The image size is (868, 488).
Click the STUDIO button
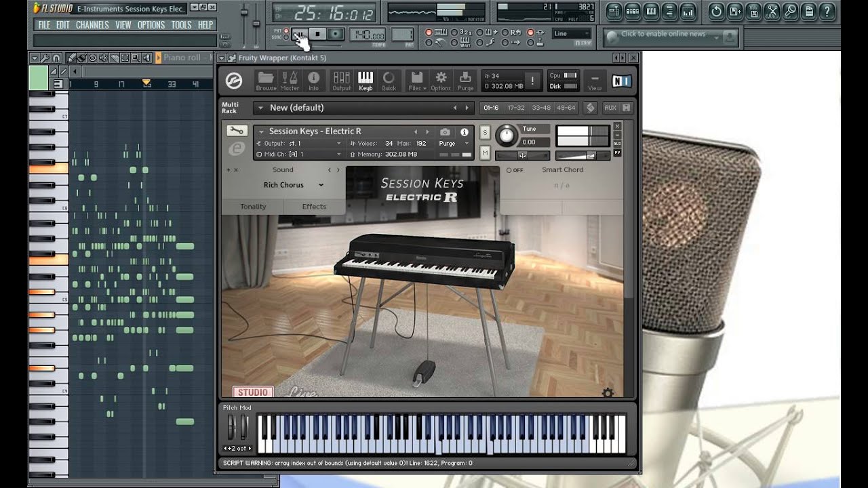[253, 392]
